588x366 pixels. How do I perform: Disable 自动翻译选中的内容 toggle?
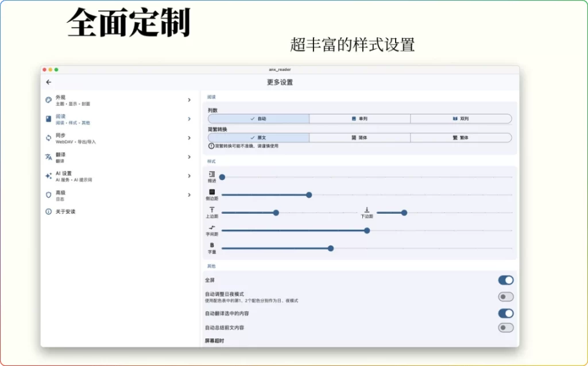(505, 313)
